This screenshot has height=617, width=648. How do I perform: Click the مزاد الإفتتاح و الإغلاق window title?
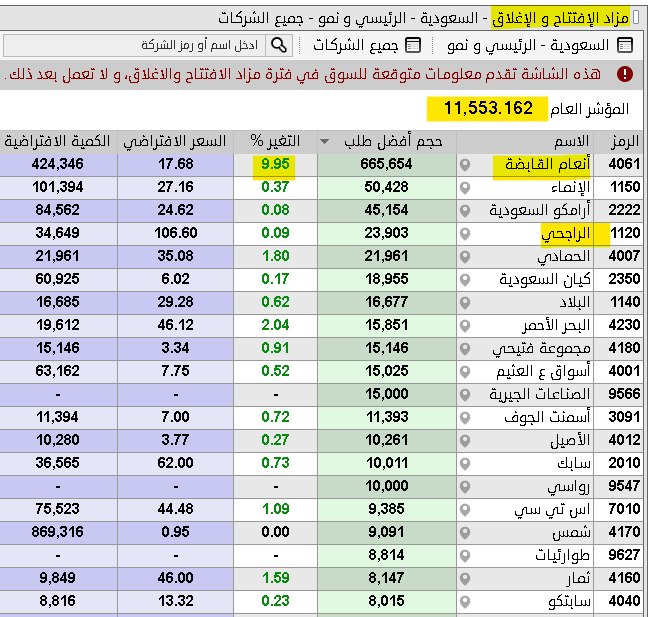pyautogui.click(x=560, y=18)
